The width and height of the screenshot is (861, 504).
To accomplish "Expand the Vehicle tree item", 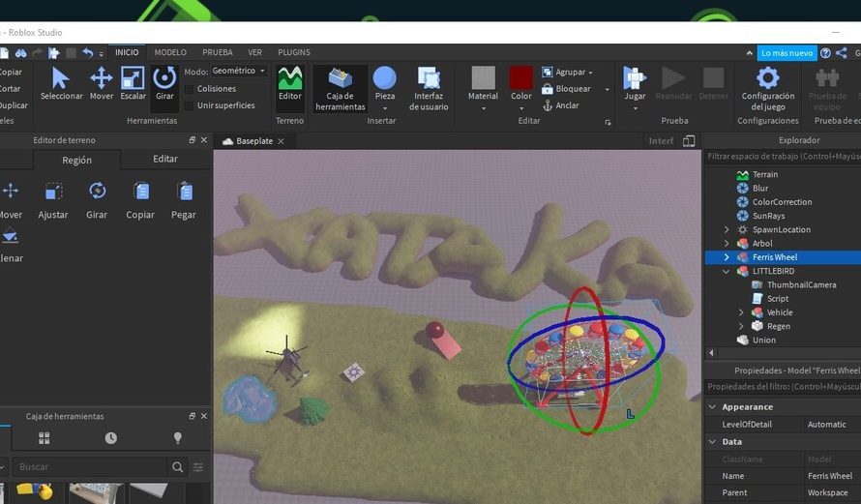I will [x=741, y=312].
